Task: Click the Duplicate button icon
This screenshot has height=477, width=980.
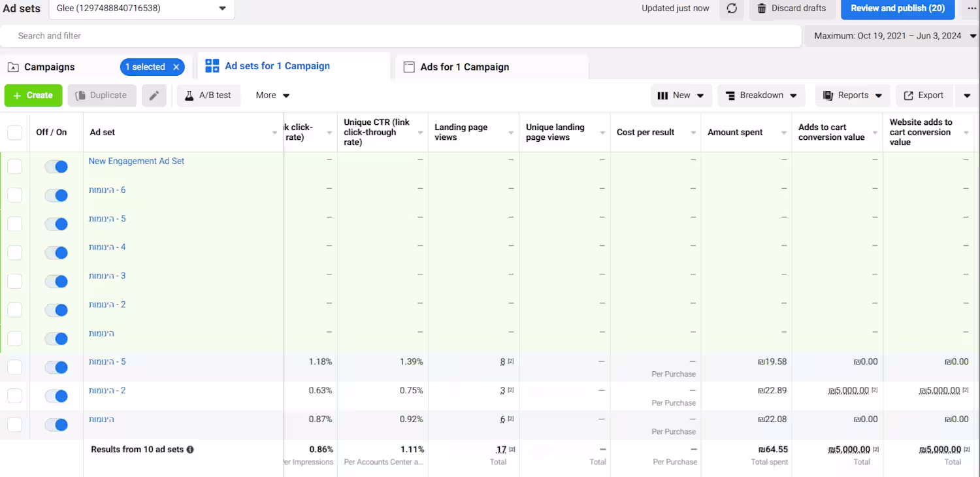Action: [x=81, y=95]
